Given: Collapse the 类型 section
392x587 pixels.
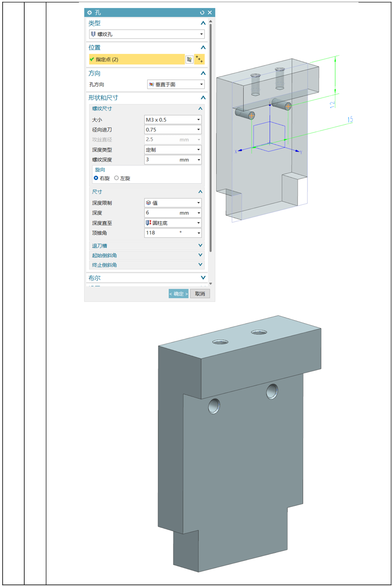Looking at the screenshot, I should 203,23.
